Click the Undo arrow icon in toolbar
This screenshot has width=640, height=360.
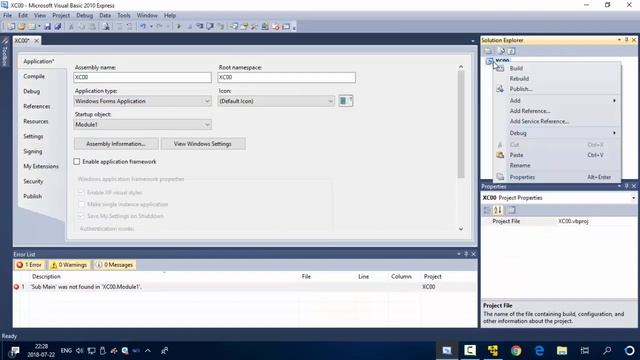tap(143, 27)
